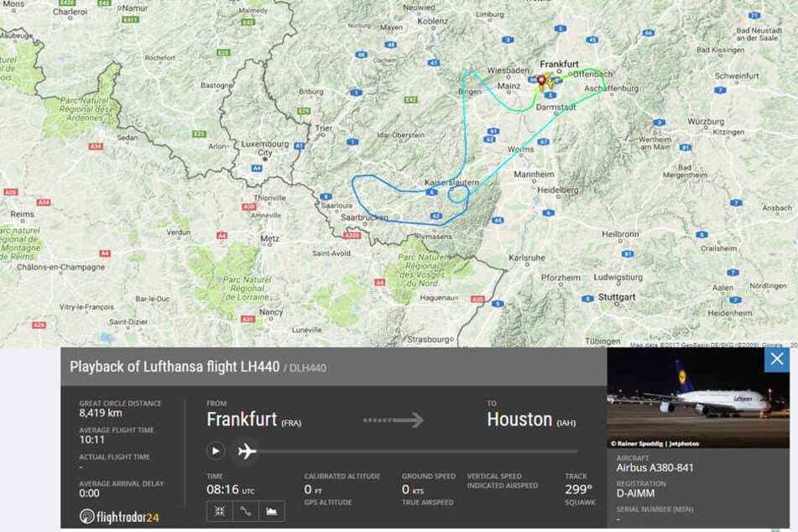Screen dimensions: 798x532
Task: Click the flightradar24 logo
Action: click(119, 517)
